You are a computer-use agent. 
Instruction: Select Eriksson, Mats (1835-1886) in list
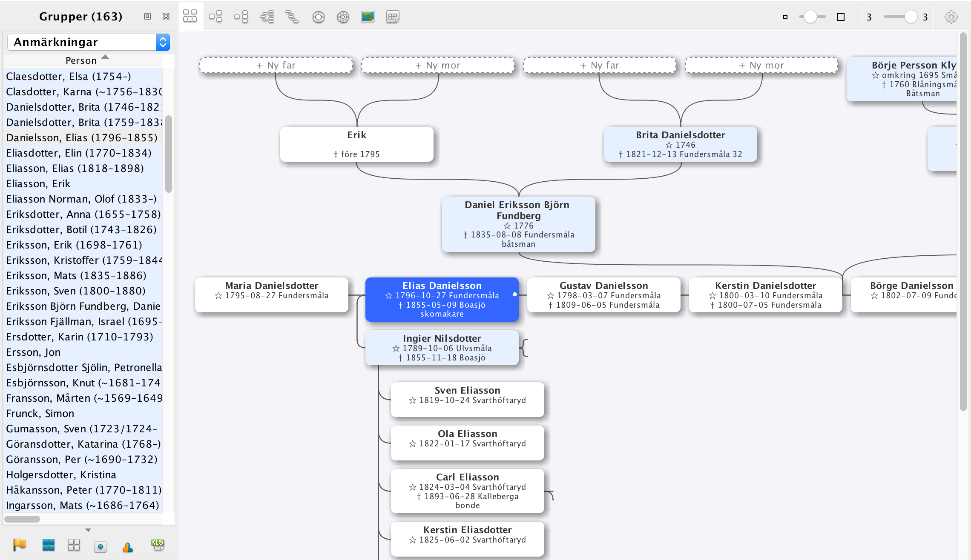(76, 275)
